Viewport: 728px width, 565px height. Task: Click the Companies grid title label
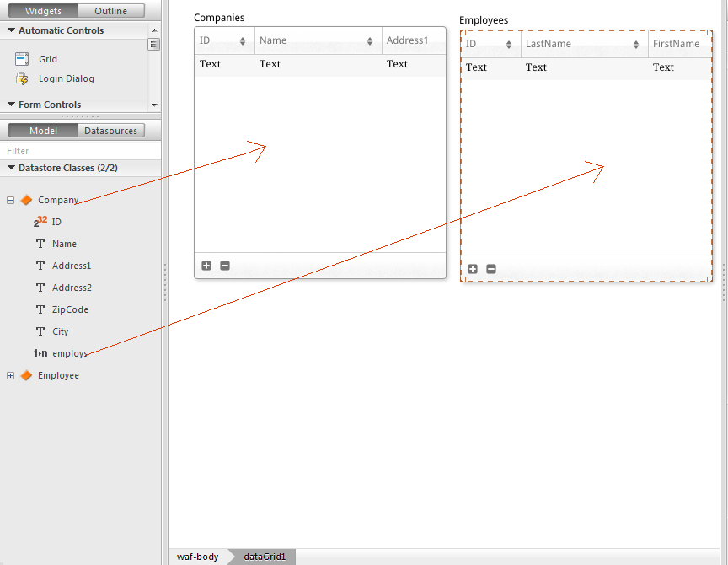[x=219, y=18]
